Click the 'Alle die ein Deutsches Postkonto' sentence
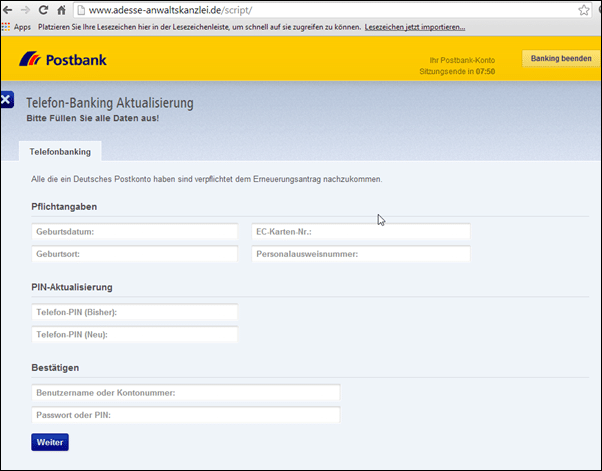 207,179
